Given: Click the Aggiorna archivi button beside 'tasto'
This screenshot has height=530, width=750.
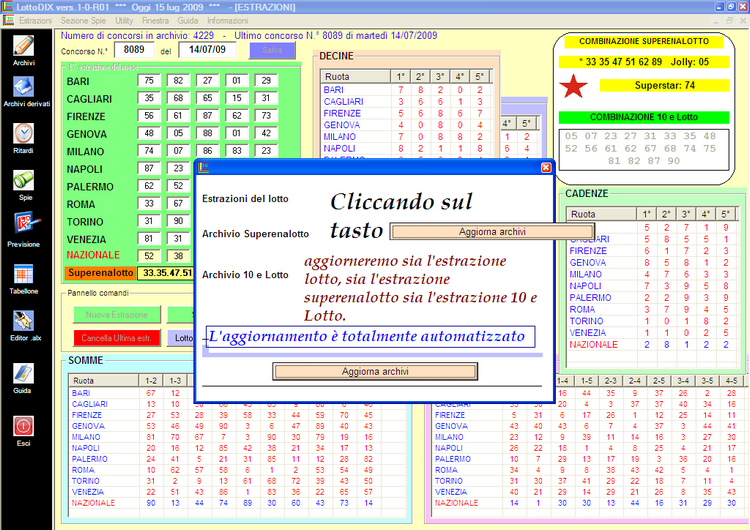Looking at the screenshot, I should 492,232.
